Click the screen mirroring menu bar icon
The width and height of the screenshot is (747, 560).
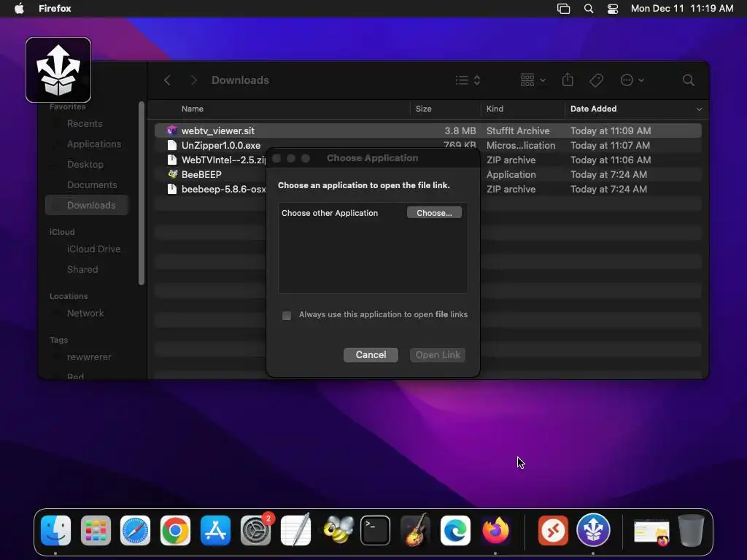564,9
